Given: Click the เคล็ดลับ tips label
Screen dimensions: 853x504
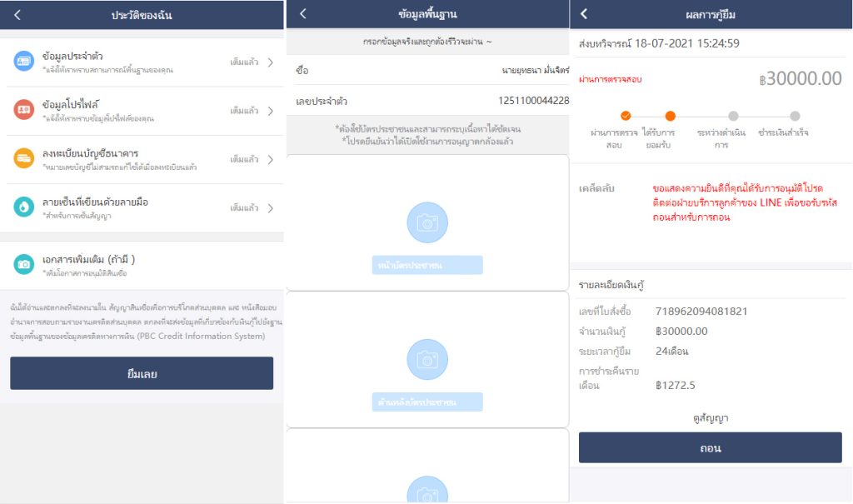Looking at the screenshot, I should pyautogui.click(x=596, y=188).
